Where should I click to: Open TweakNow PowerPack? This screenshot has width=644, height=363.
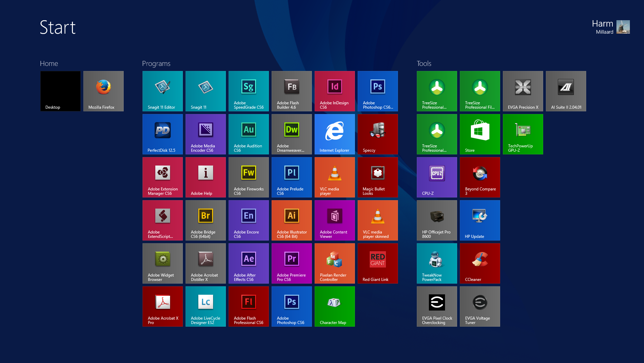[437, 263]
